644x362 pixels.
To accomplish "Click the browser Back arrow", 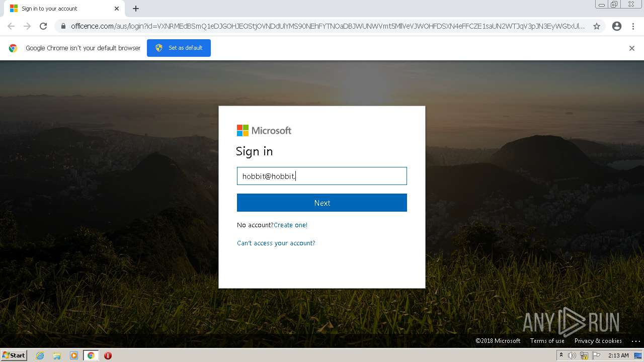I will [11, 26].
